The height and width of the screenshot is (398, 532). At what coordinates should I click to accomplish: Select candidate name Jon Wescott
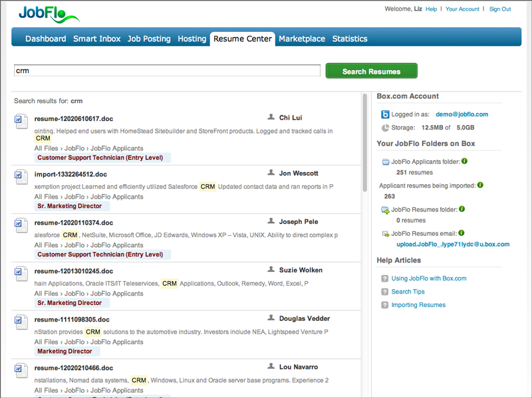coord(299,173)
